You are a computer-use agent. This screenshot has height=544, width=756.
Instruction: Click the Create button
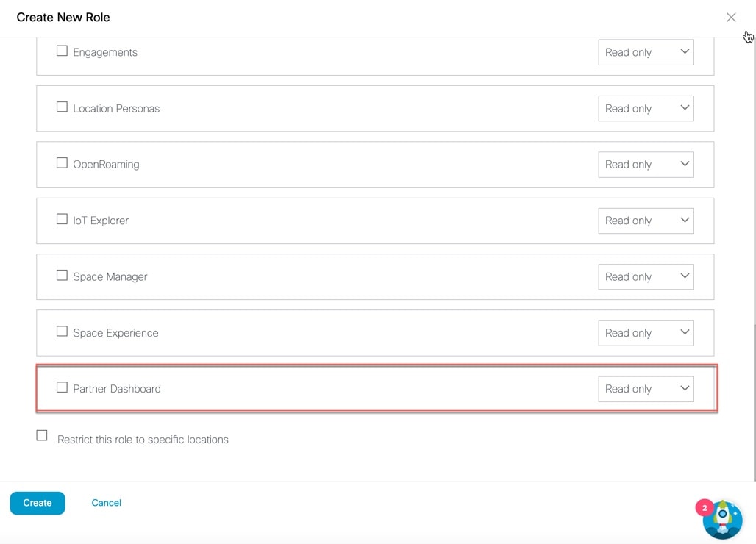click(37, 503)
